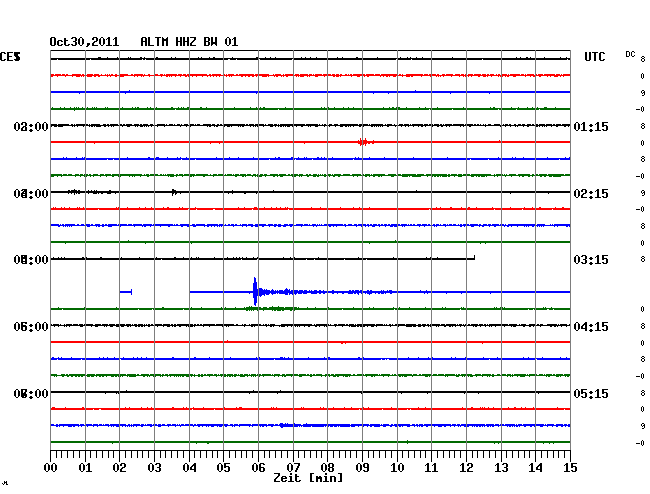Click the 15 minute axis label
Viewport: 650px width, 494px height.
point(570,468)
